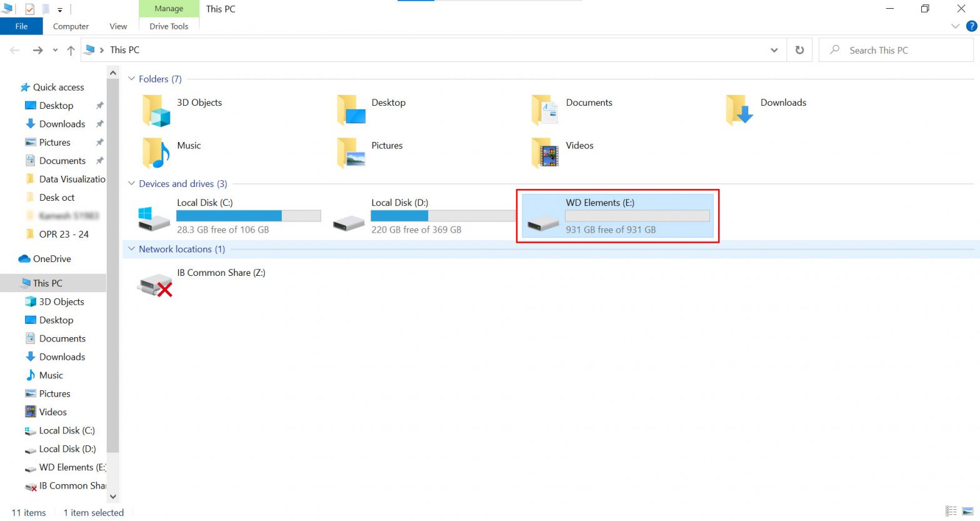The width and height of the screenshot is (980, 521).
Task: Open OPR 23 - 24 folder in sidebar
Action: tap(57, 234)
